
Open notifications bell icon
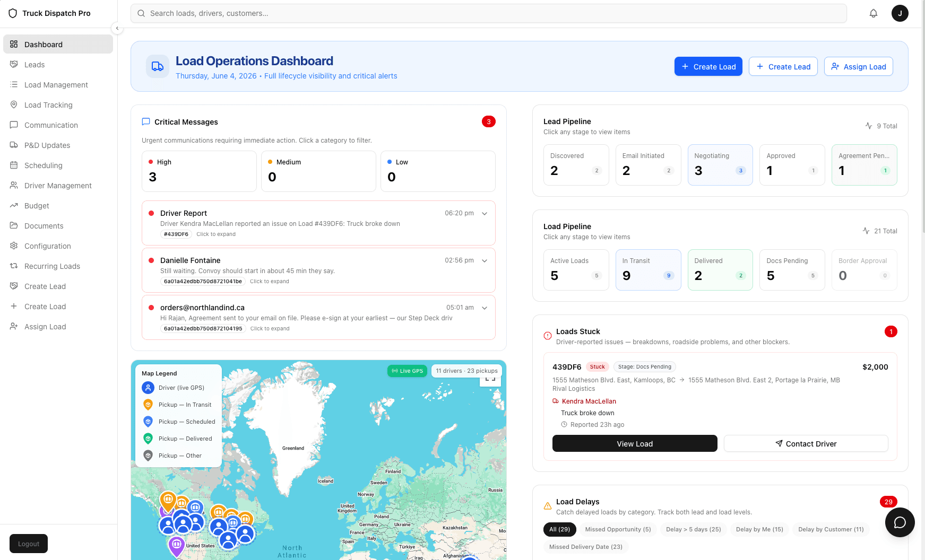pos(873,13)
